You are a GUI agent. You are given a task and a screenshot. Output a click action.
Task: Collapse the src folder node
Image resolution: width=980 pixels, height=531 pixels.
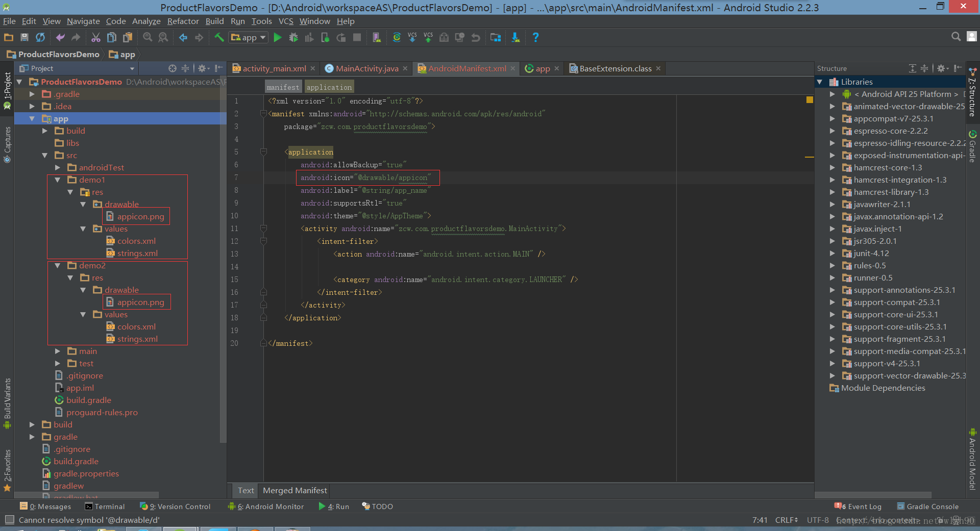45,155
